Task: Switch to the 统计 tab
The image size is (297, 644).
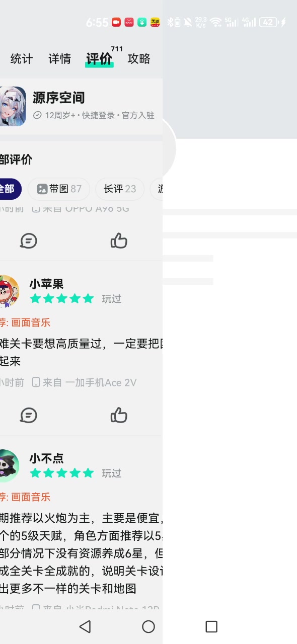Action: pyautogui.click(x=22, y=59)
